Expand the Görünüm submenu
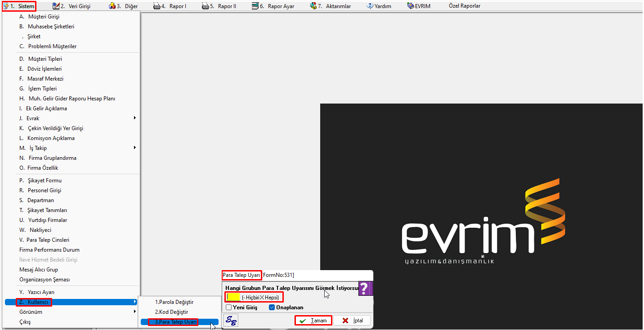The width and height of the screenshot is (644, 330). pos(72,312)
